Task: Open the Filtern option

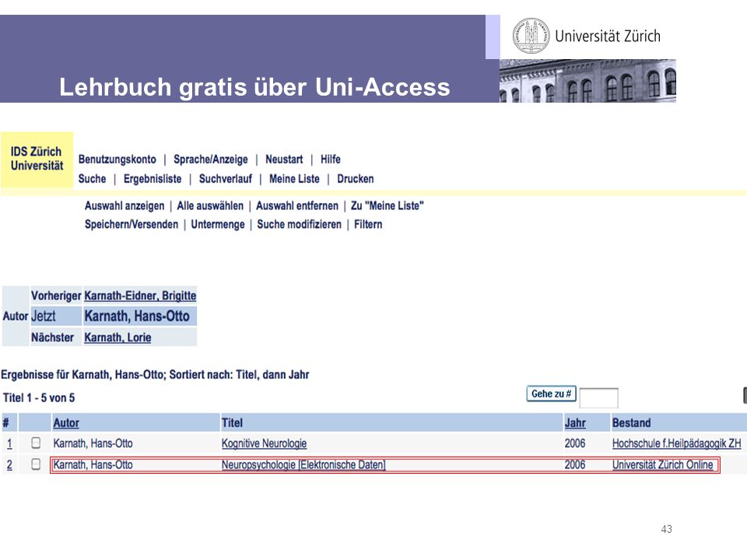Action: (368, 224)
